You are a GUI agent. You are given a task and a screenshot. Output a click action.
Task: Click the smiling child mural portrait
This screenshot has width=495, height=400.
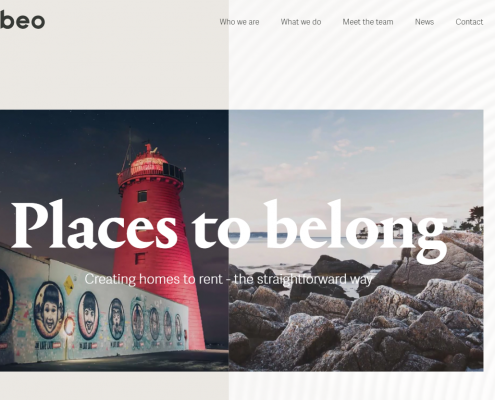point(50,310)
